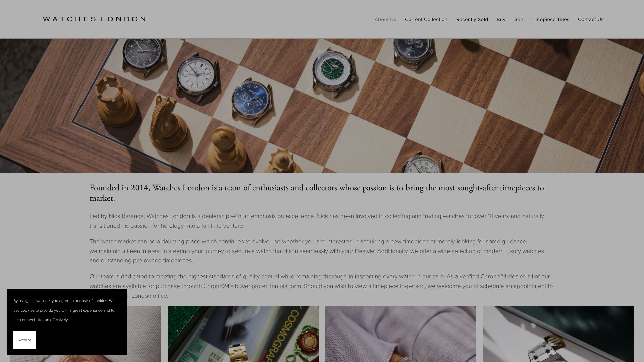Image resolution: width=644 pixels, height=362 pixels.
Task: Go to Contact Us page
Action: pyautogui.click(x=591, y=19)
